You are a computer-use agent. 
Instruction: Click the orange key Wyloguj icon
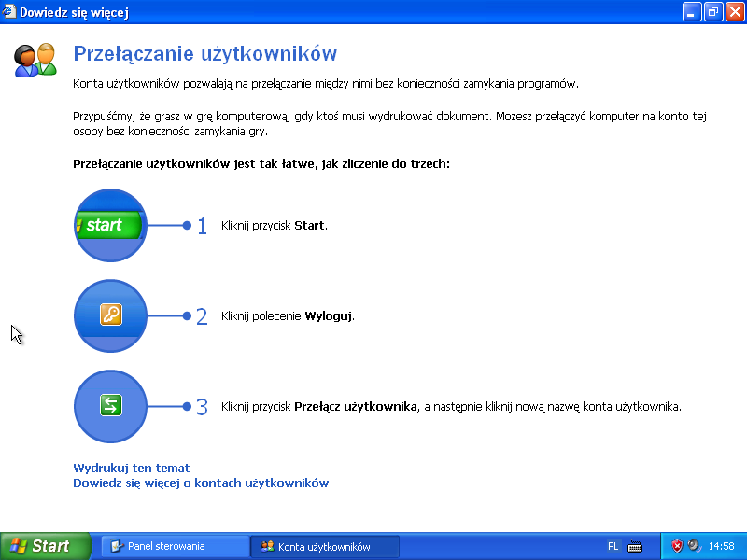110,315
